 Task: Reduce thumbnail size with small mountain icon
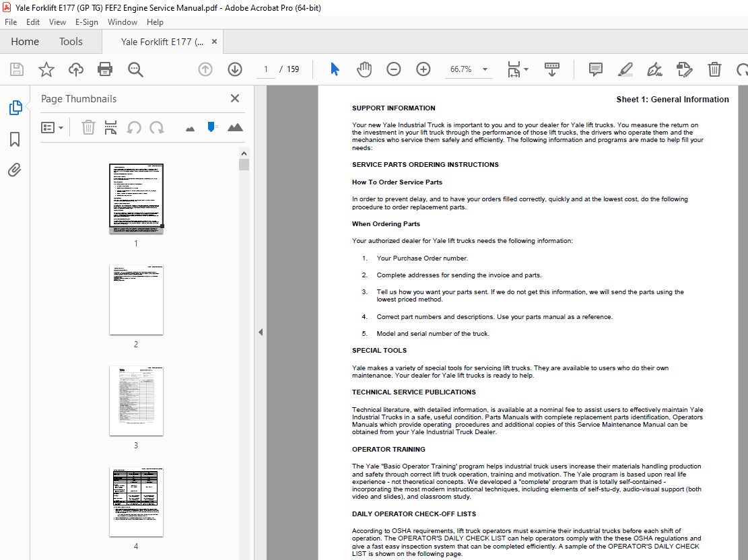click(x=190, y=129)
